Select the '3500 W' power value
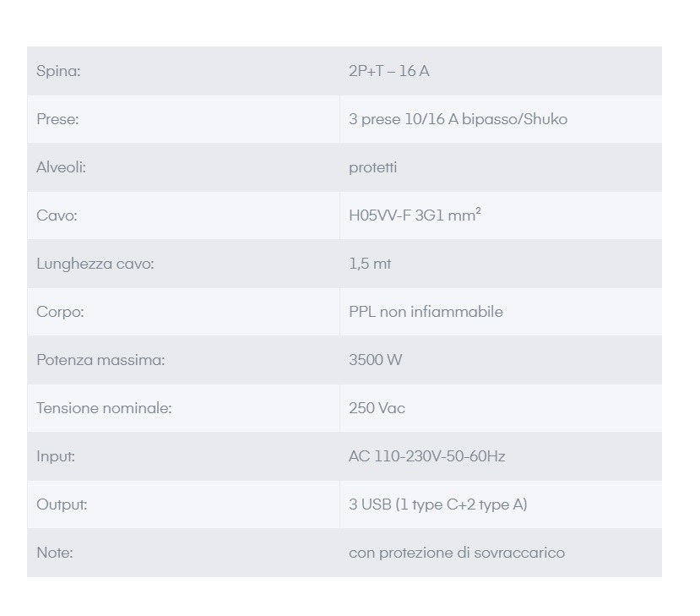700x616 pixels. point(375,360)
